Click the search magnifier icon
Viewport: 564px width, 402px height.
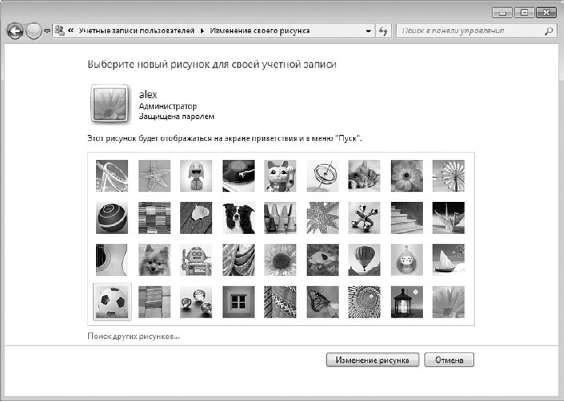549,31
